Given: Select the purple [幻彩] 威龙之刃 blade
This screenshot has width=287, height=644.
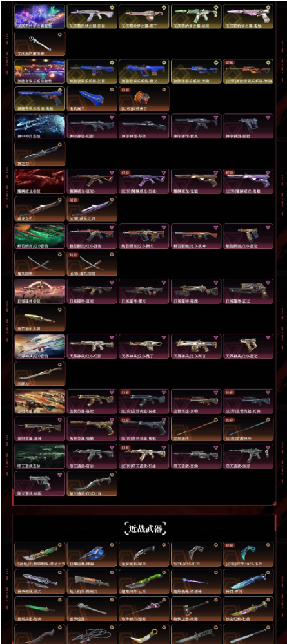Looking at the screenshot, I should [92, 209].
